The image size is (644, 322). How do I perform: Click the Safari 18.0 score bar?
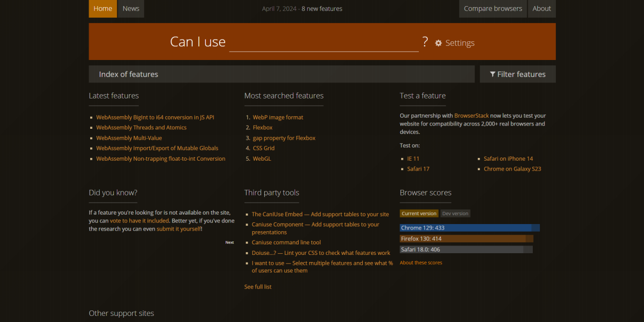point(466,249)
